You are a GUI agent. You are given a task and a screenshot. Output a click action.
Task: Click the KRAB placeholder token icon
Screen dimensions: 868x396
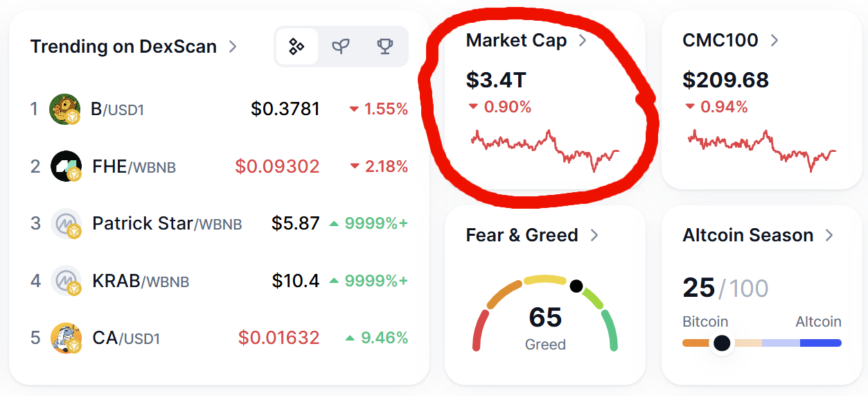[66, 281]
